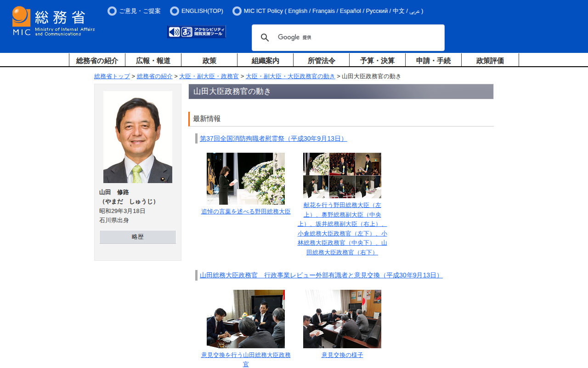The image size is (588, 368).
Task: Open the 政策 navigation item
Action: (209, 60)
